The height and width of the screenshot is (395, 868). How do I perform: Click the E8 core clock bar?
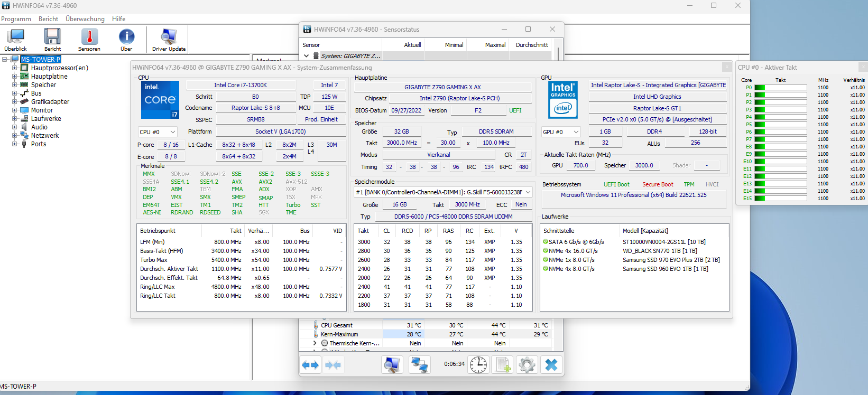coord(781,147)
